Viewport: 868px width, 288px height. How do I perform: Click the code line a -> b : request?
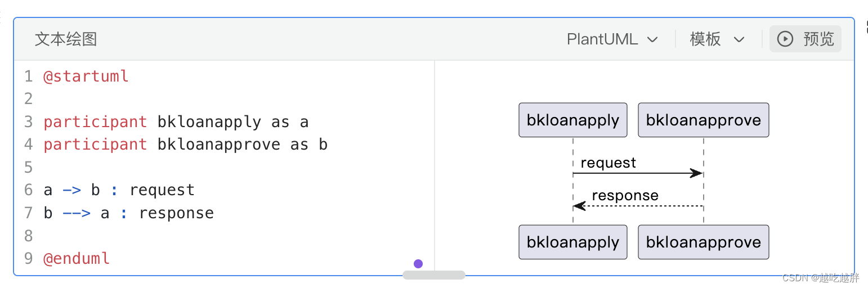[119, 190]
